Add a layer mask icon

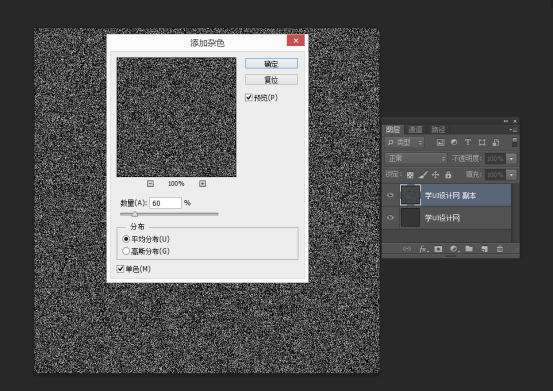coord(438,249)
